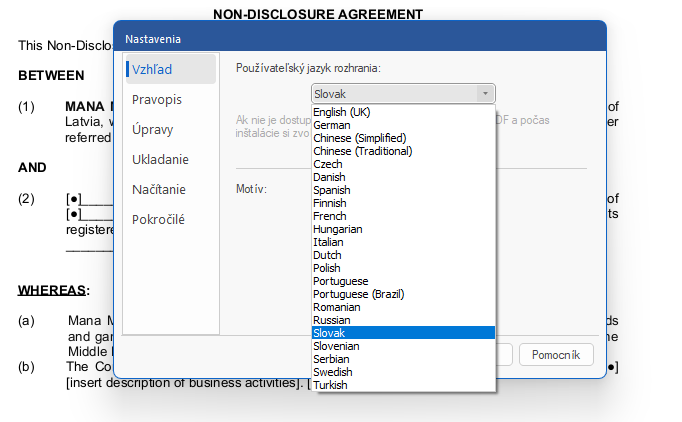Open the Načítanie settings tab

(x=170, y=190)
